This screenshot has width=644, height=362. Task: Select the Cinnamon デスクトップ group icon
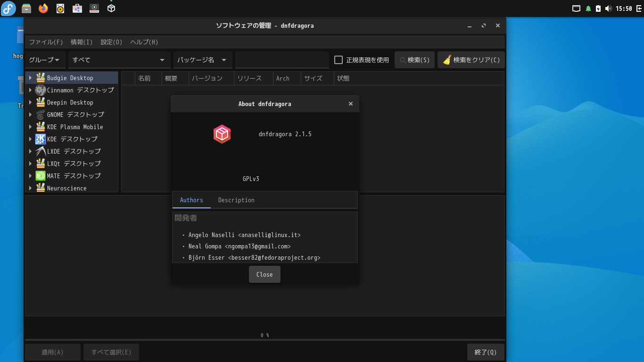41,90
